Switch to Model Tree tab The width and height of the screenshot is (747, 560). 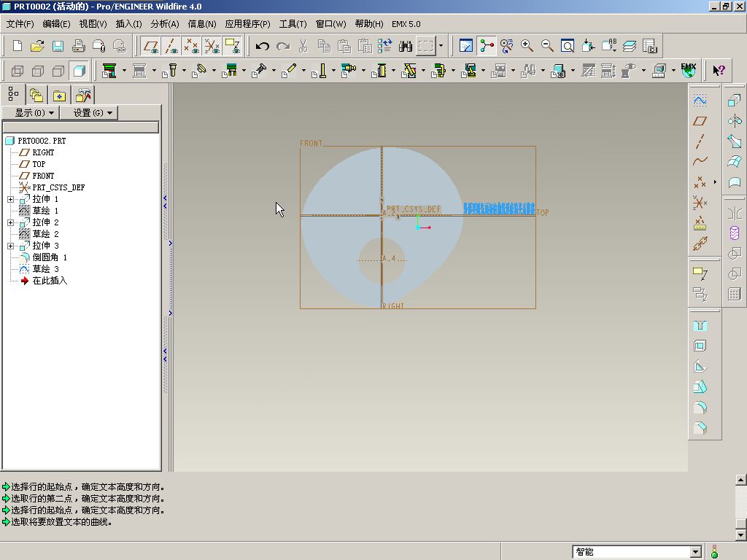tap(14, 95)
